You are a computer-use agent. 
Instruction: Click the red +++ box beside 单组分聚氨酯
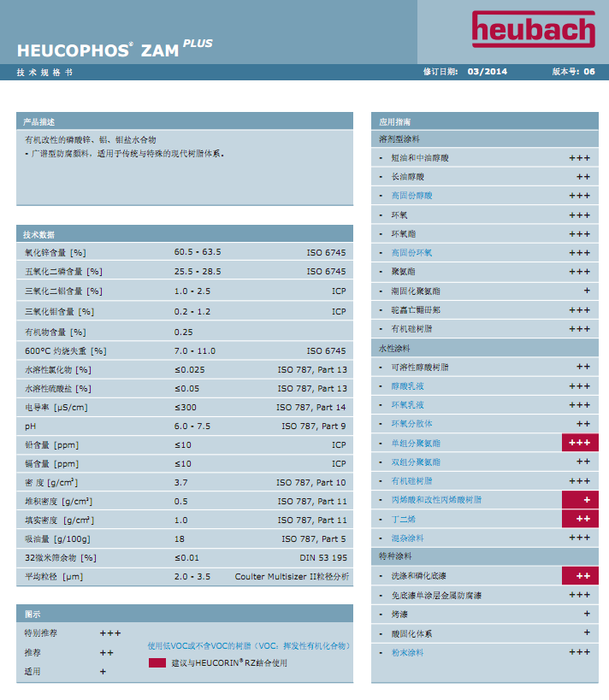pos(579,443)
